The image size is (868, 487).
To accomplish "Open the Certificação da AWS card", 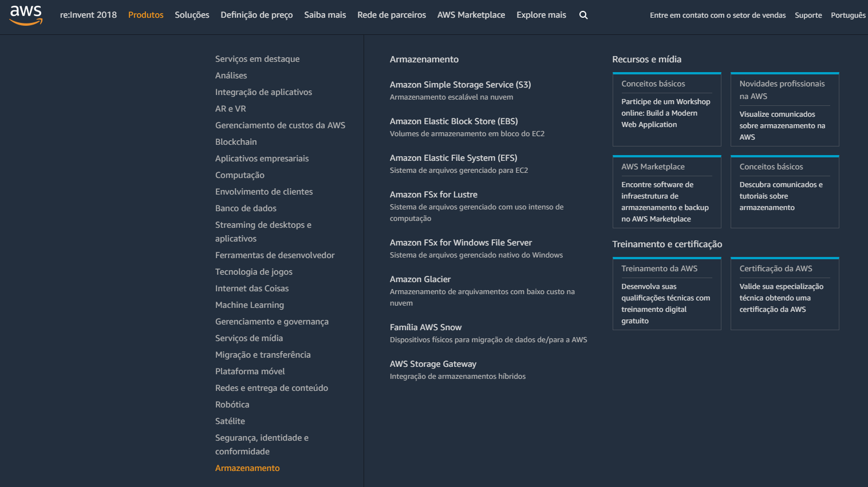I will click(x=784, y=294).
